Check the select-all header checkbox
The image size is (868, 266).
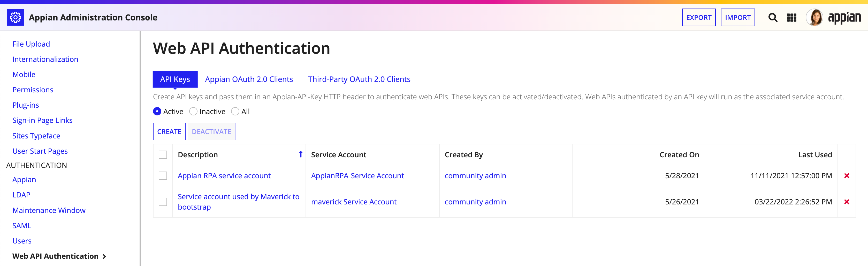click(x=163, y=154)
